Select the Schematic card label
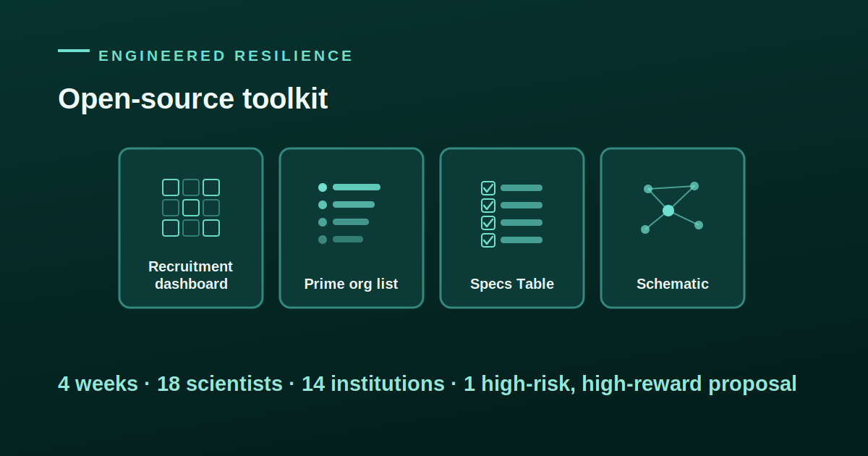The width and height of the screenshot is (868, 456). click(673, 284)
